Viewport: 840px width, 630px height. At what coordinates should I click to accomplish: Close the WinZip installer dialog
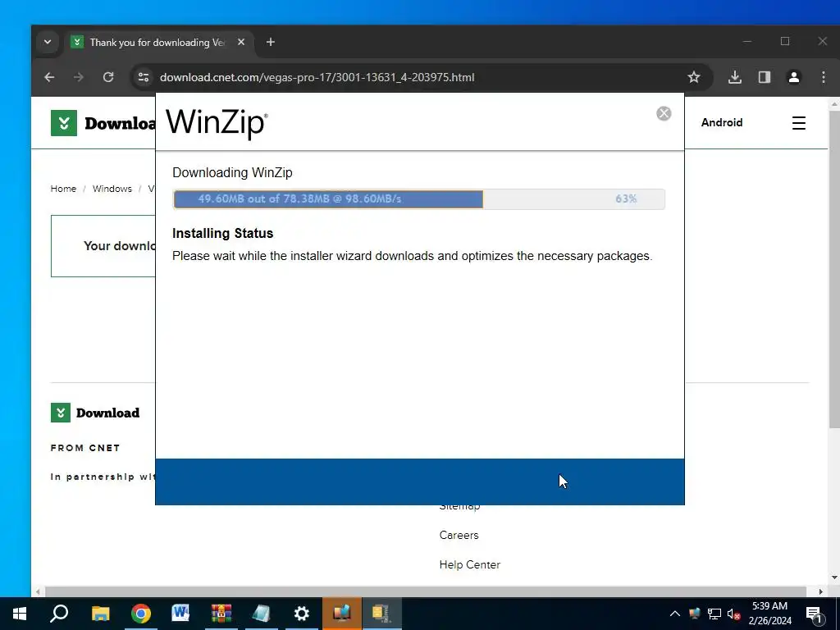(x=664, y=113)
